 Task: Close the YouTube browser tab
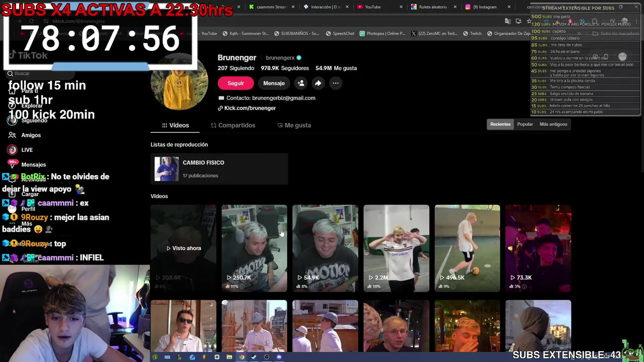tap(401, 7)
